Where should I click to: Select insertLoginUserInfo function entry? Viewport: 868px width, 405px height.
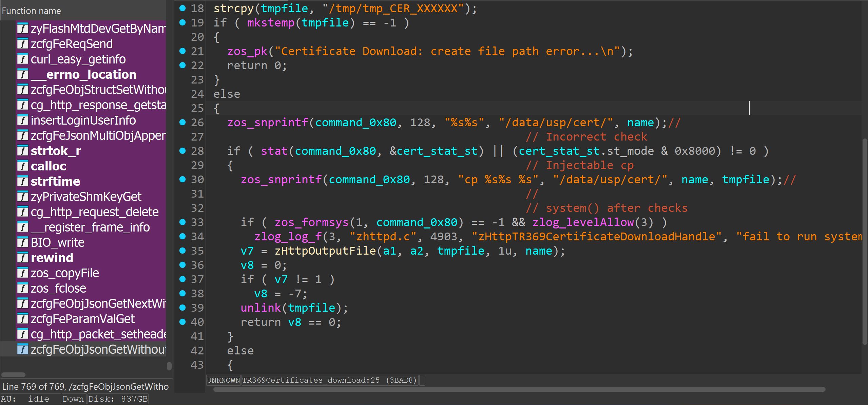[83, 120]
